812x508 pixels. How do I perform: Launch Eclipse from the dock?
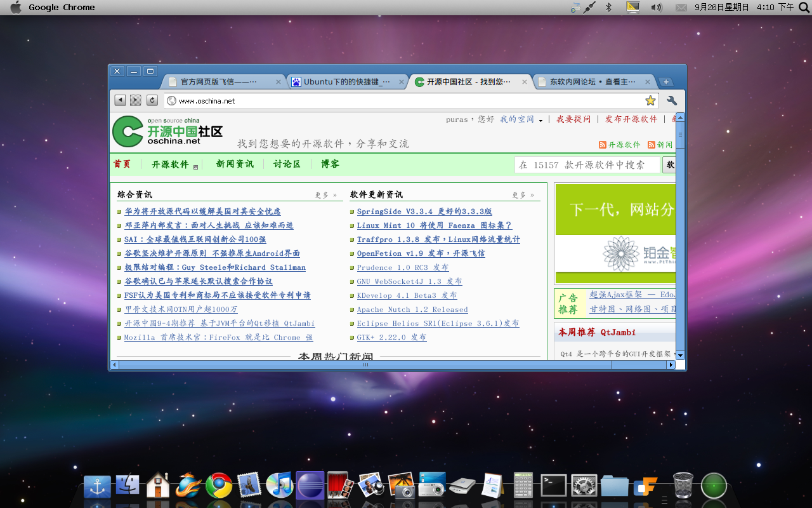310,485
